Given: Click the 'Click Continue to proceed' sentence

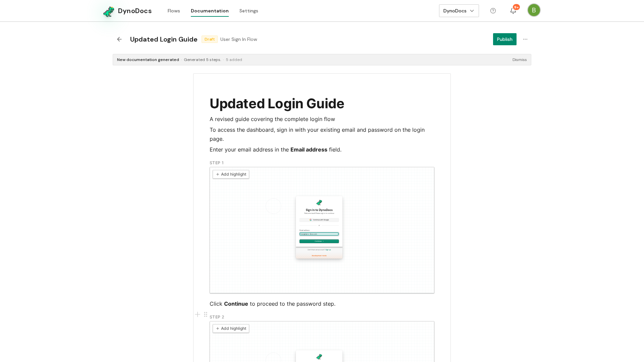Looking at the screenshot, I should click(272, 304).
